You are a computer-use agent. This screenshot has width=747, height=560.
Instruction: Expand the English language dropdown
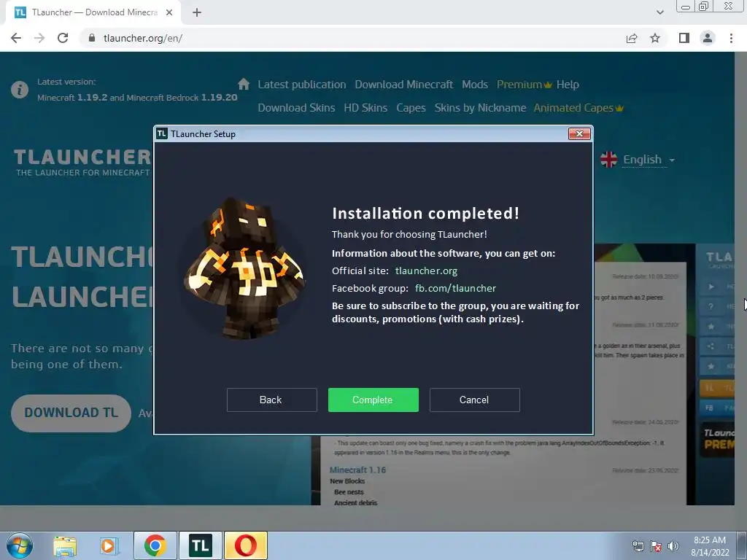click(x=649, y=160)
